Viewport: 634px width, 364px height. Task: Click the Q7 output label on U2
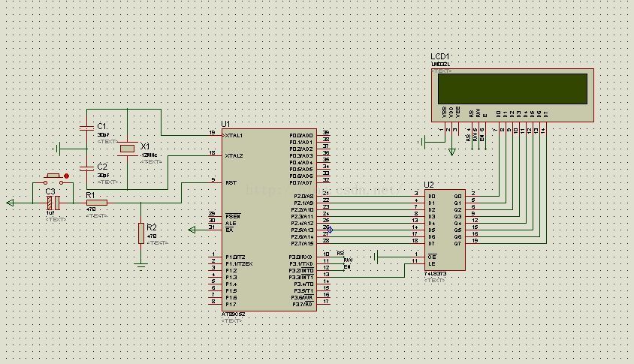point(457,244)
